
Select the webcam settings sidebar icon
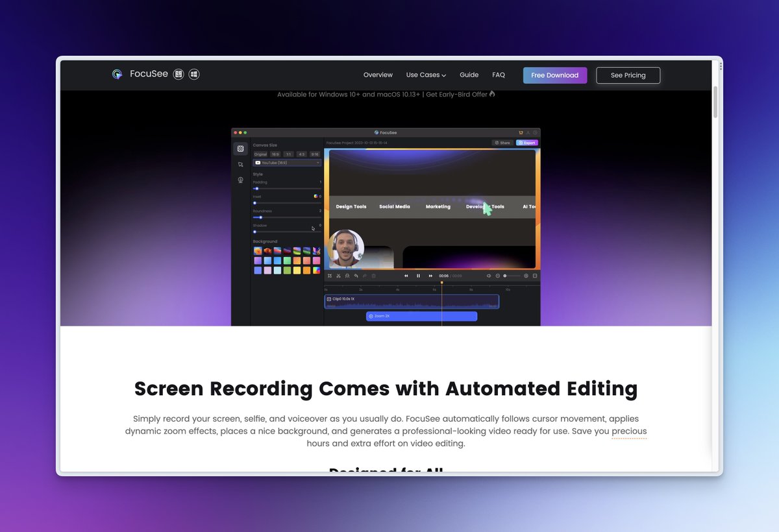click(x=240, y=180)
